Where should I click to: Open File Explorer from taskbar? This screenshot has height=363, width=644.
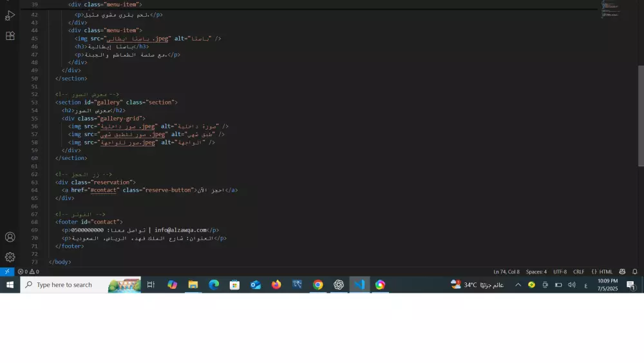point(193,284)
